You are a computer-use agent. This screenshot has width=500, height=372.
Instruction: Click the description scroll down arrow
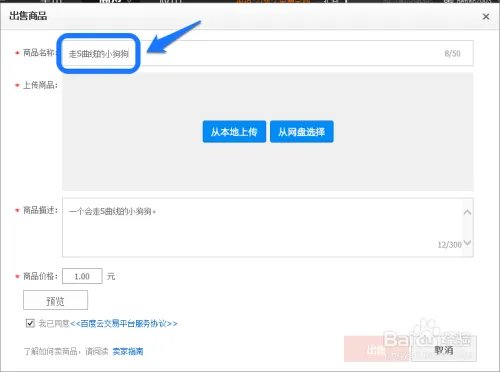coord(467,243)
